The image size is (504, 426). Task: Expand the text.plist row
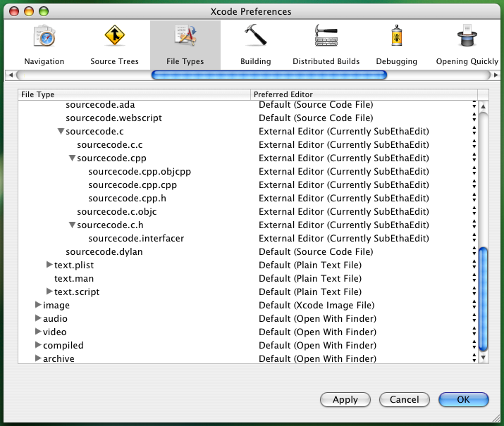tap(49, 265)
